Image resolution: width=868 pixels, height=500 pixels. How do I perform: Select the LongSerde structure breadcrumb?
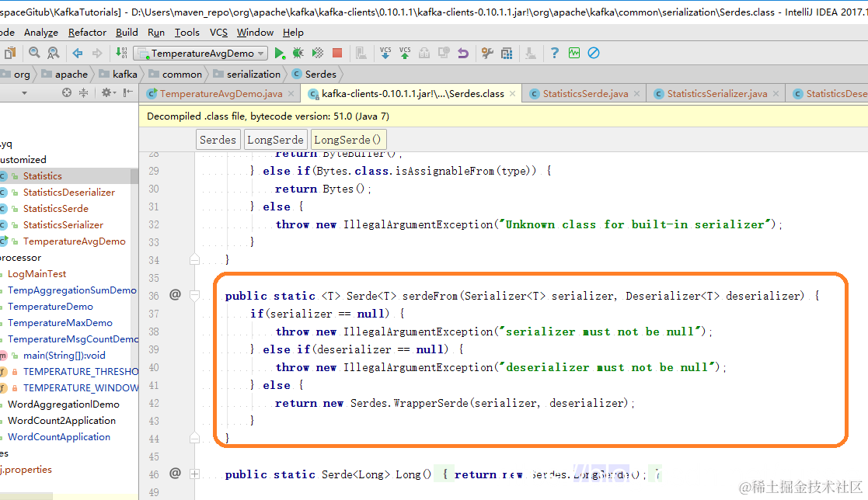click(x=275, y=140)
